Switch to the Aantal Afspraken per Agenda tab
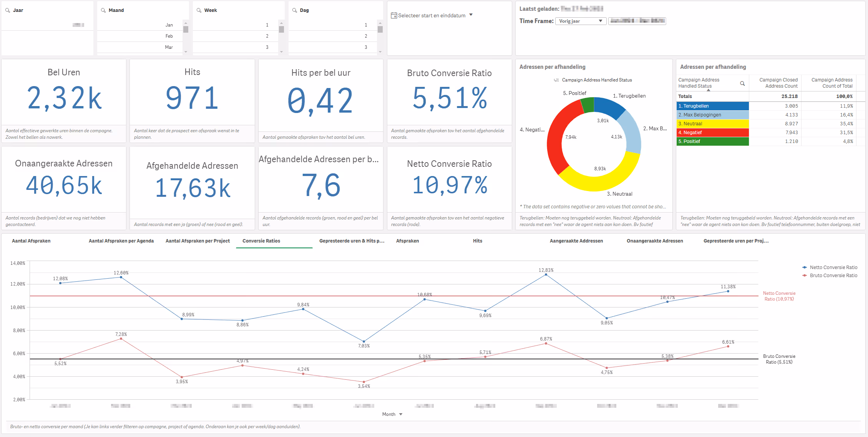The height and width of the screenshot is (437, 868). tap(121, 241)
